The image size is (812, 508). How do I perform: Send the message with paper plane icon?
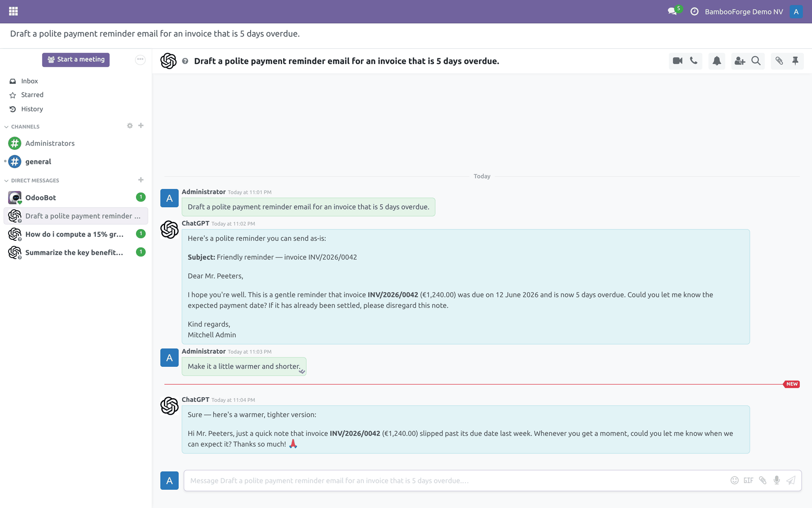[791, 481]
